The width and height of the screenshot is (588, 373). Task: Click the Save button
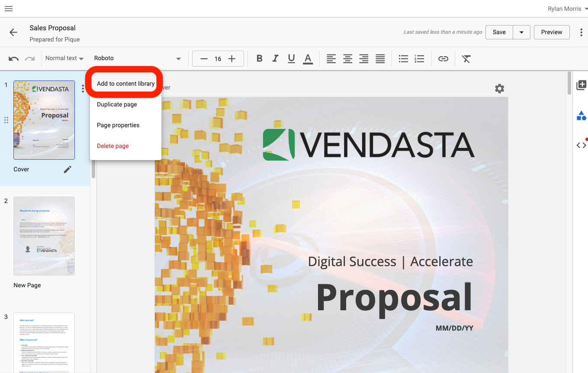[x=499, y=32]
